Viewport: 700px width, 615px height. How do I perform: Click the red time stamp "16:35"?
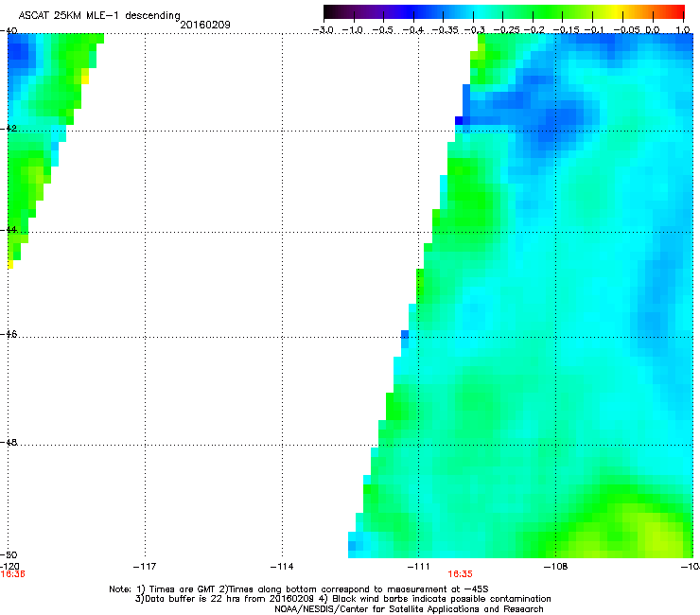(460, 574)
